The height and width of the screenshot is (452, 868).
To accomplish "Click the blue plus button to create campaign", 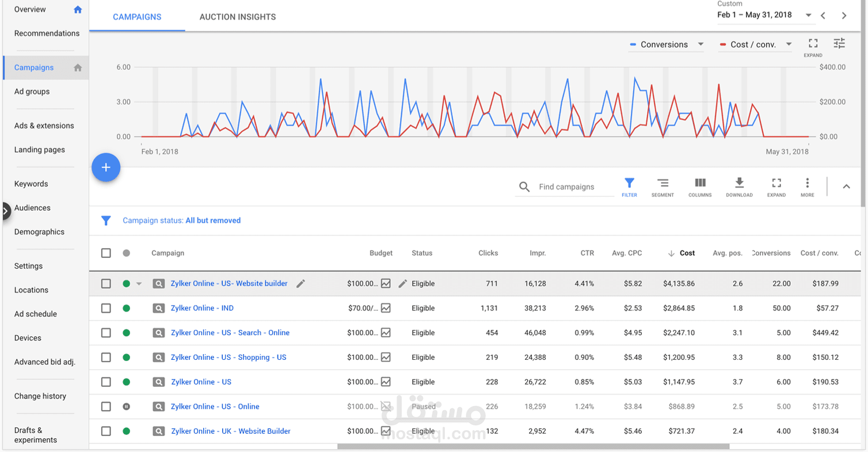I will pos(106,167).
